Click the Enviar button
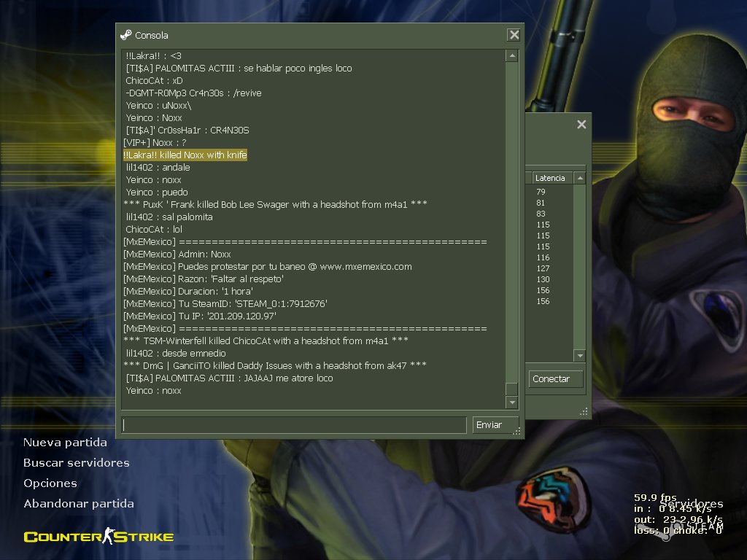Screen dimensions: 747x560 tap(495, 425)
